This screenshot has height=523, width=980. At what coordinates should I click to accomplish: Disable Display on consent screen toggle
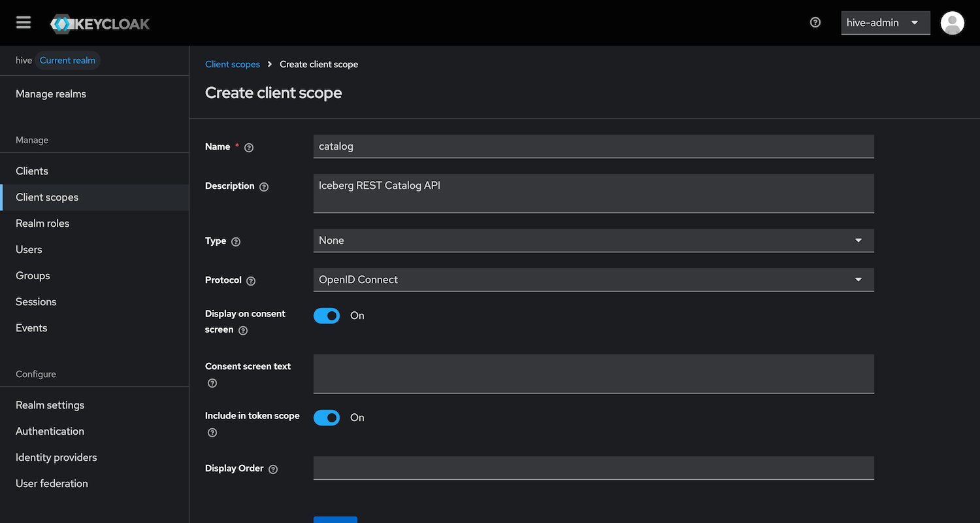coord(327,316)
